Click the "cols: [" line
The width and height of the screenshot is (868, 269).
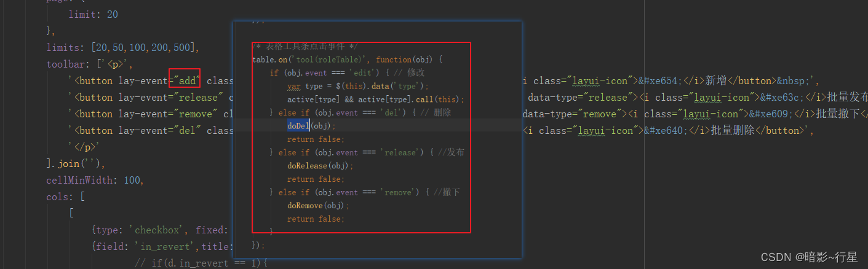(x=65, y=197)
